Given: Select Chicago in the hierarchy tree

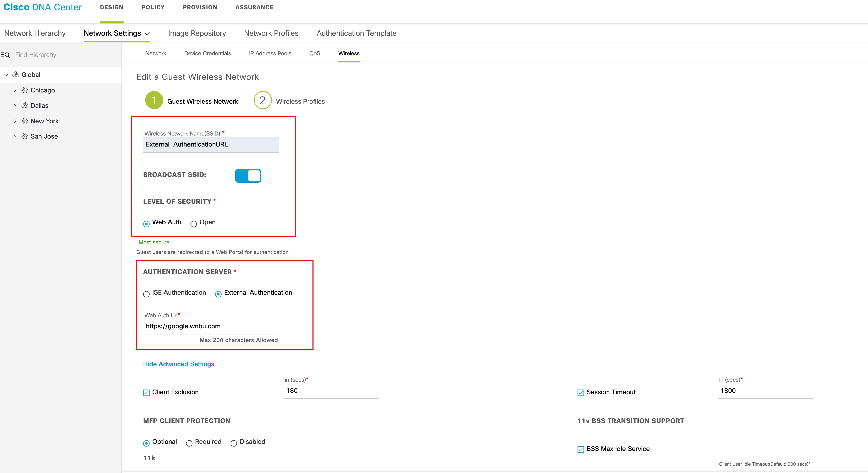Looking at the screenshot, I should (x=43, y=90).
